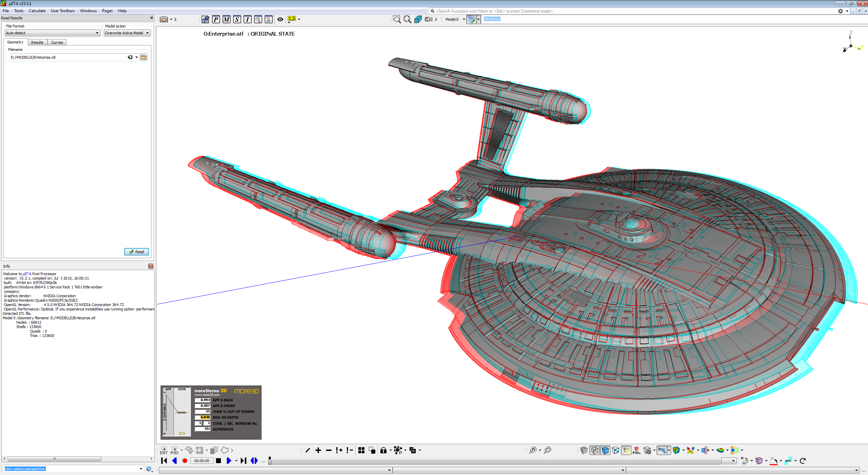Click the video camera view icon

pos(429,19)
